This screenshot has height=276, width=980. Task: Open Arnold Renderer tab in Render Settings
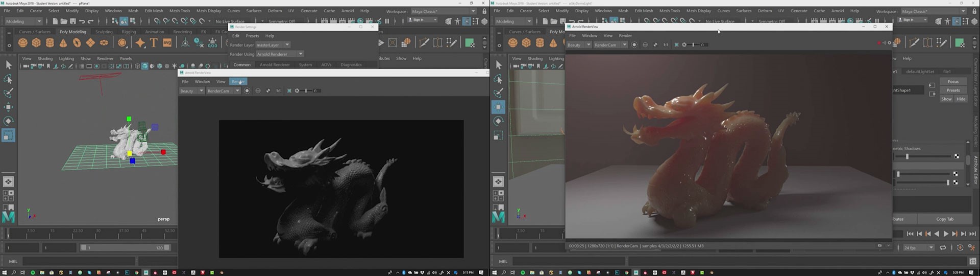(275, 64)
